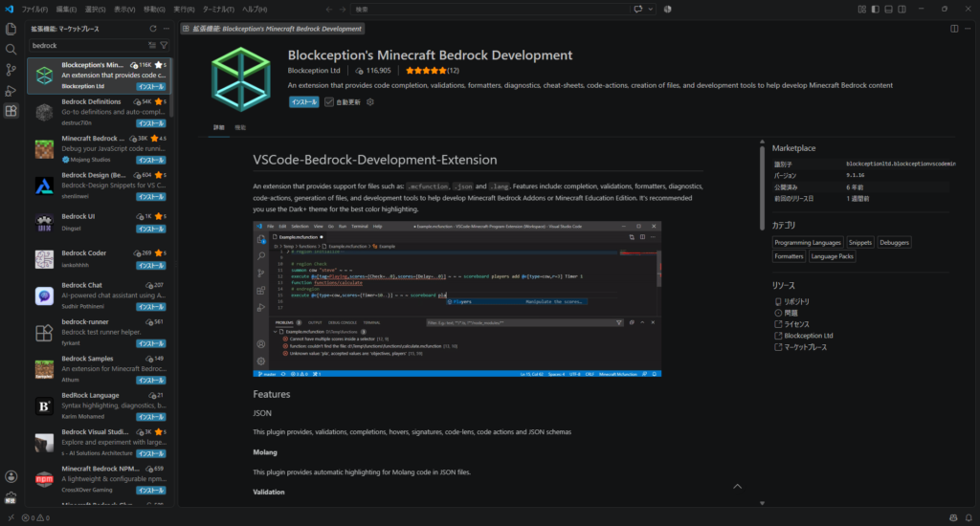Open the Manage settings gear in activity bar
This screenshot has height=526, width=980.
tap(11, 497)
